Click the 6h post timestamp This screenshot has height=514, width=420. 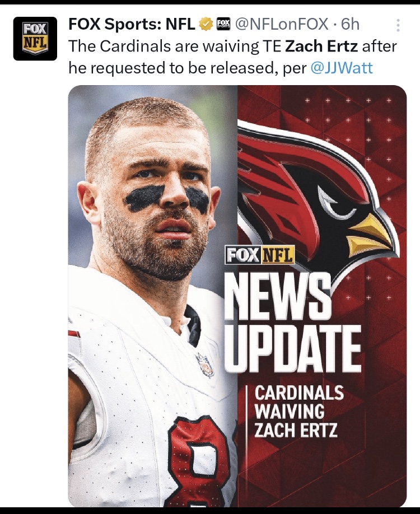point(351,24)
